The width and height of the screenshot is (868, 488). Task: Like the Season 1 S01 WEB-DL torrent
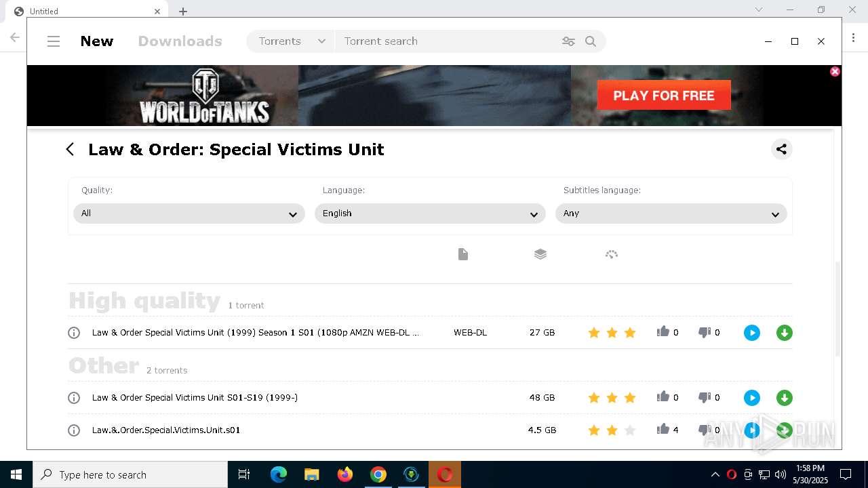(x=663, y=331)
